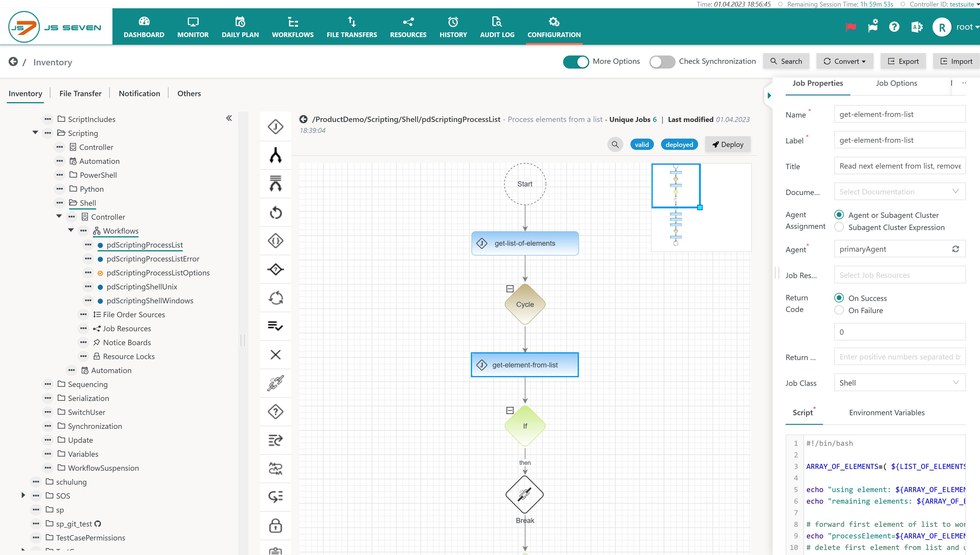Open pdScriptingShellUnix workflow in tree
Image resolution: width=980 pixels, height=555 pixels.
[x=142, y=287]
